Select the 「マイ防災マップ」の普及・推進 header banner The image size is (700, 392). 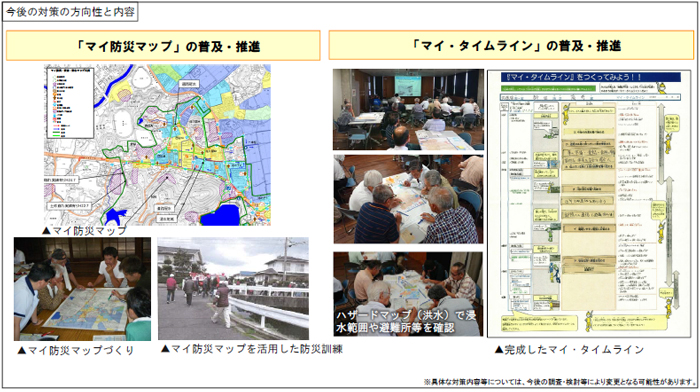pos(163,46)
